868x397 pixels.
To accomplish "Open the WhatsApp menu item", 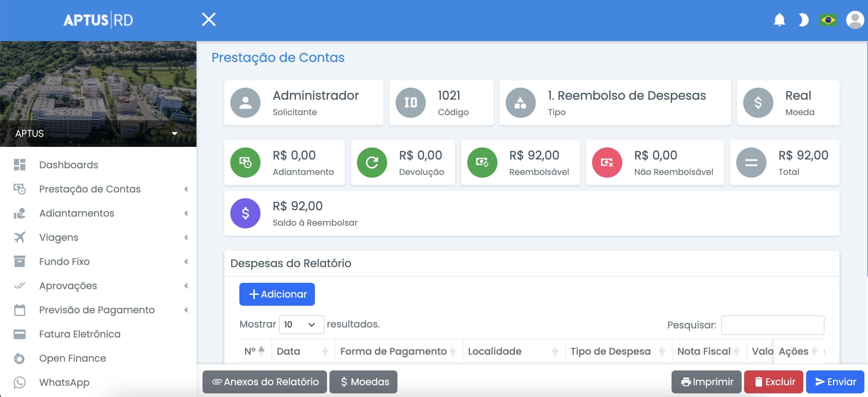I will pos(64,382).
